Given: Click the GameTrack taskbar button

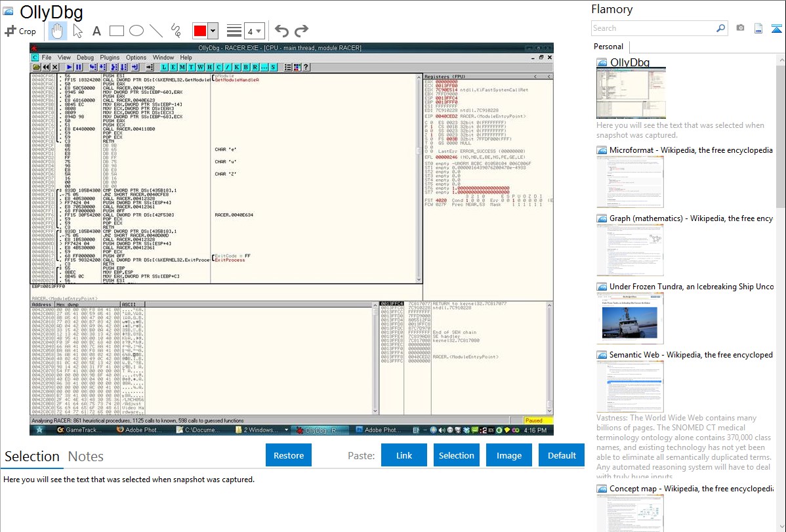Looking at the screenshot, I should pyautogui.click(x=80, y=430).
